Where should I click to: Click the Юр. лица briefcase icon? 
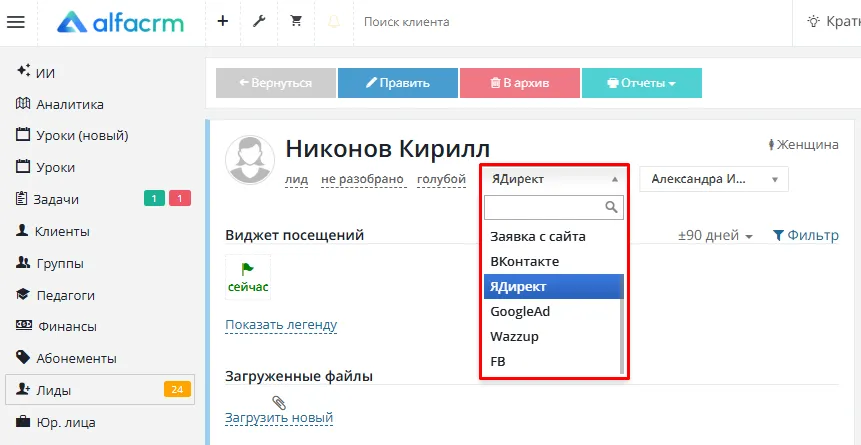pyautogui.click(x=23, y=422)
